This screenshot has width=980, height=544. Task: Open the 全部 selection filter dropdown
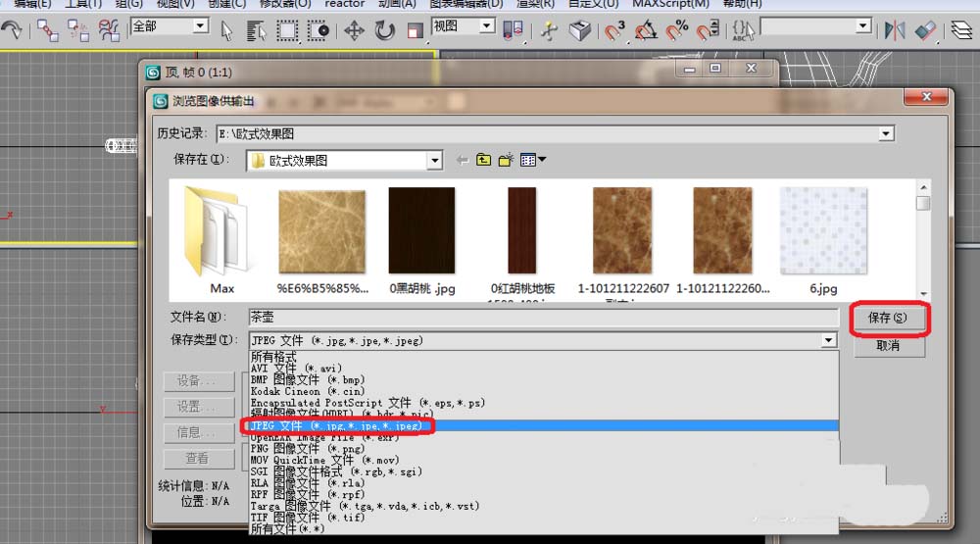pyautogui.click(x=200, y=26)
